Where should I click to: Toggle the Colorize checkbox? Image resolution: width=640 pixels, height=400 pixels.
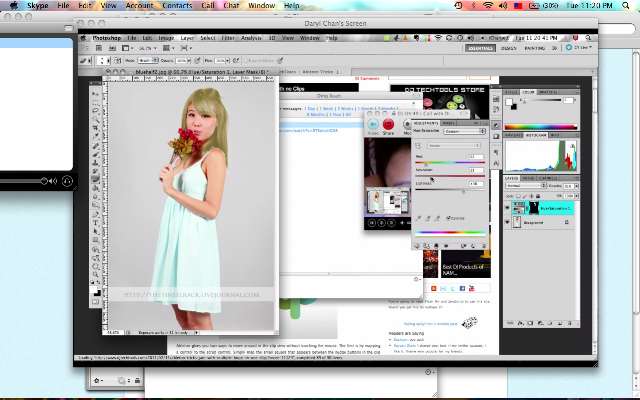click(448, 218)
